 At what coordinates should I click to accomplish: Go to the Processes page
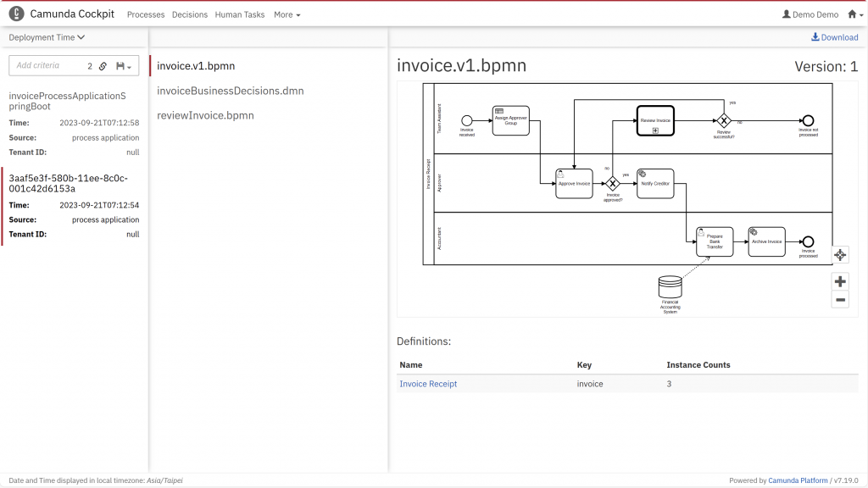tap(146, 15)
